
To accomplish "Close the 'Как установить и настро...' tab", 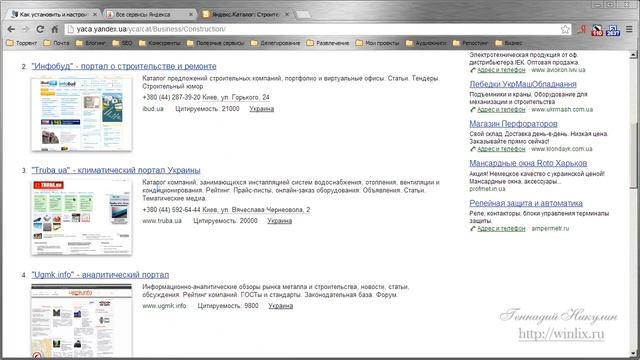I will [x=95, y=14].
